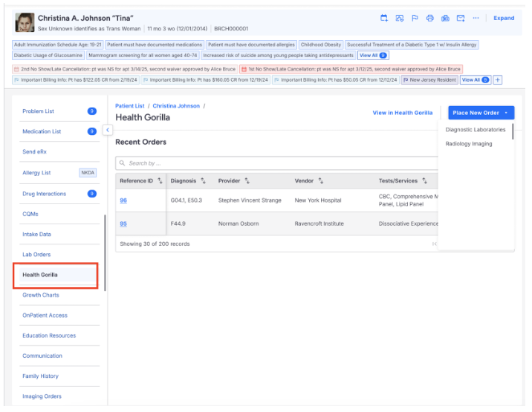Click the Stephen Vincent Strange provider cell

250,200
